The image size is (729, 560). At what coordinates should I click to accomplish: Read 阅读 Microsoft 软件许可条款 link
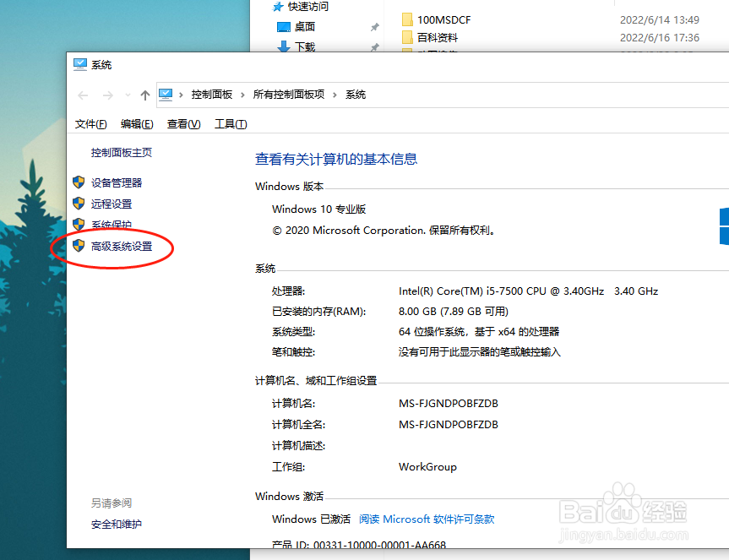pyautogui.click(x=427, y=519)
